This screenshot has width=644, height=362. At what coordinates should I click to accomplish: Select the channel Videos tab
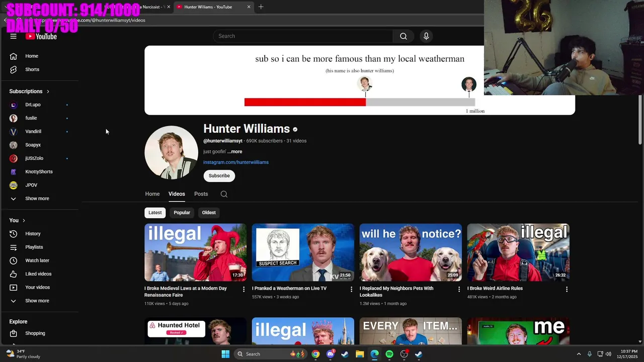point(177,194)
